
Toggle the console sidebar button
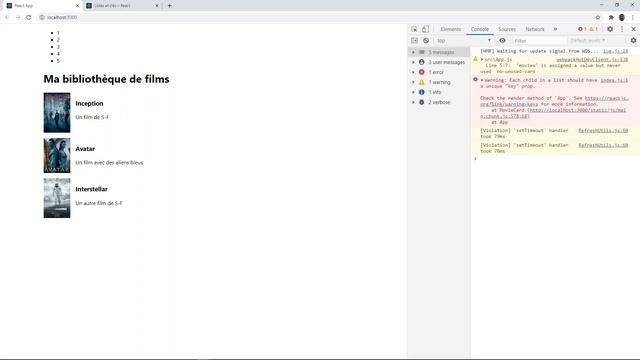(414, 41)
